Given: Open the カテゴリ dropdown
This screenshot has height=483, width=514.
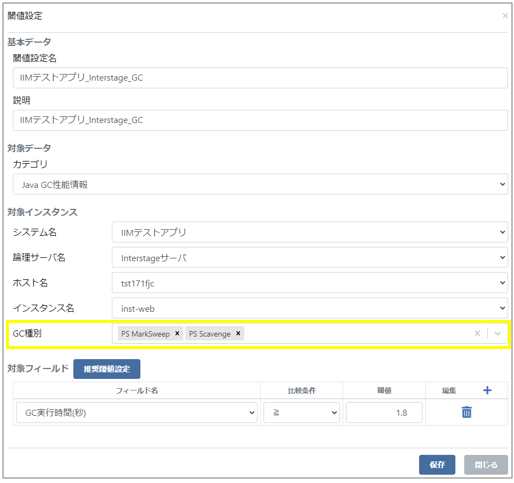Looking at the screenshot, I should 260,184.
